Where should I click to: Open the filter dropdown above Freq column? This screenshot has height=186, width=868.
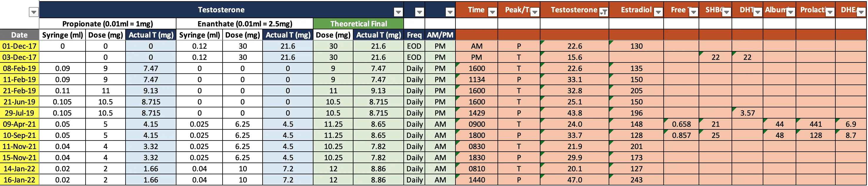pos(419,12)
